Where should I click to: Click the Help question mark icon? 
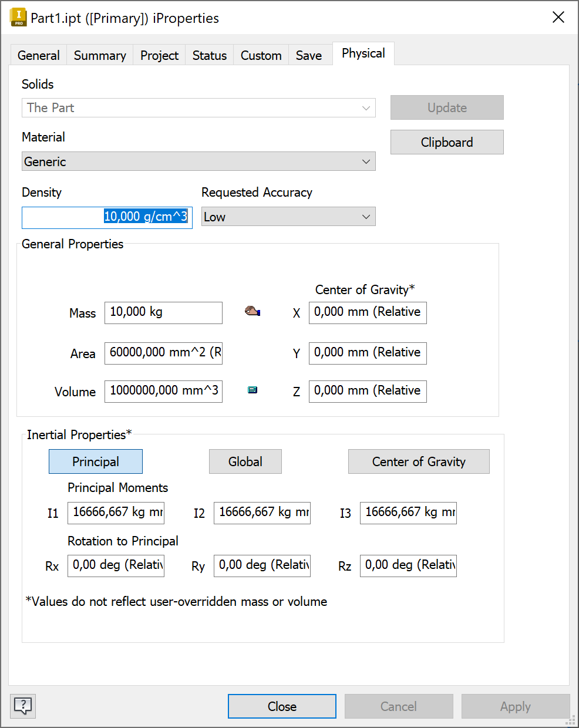(22, 706)
